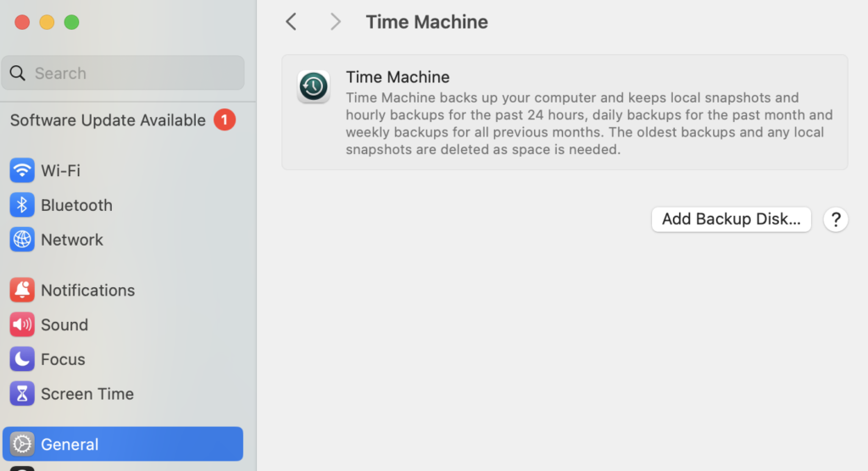Select Notifications label in sidebar
The height and width of the screenshot is (471, 868).
click(x=87, y=290)
